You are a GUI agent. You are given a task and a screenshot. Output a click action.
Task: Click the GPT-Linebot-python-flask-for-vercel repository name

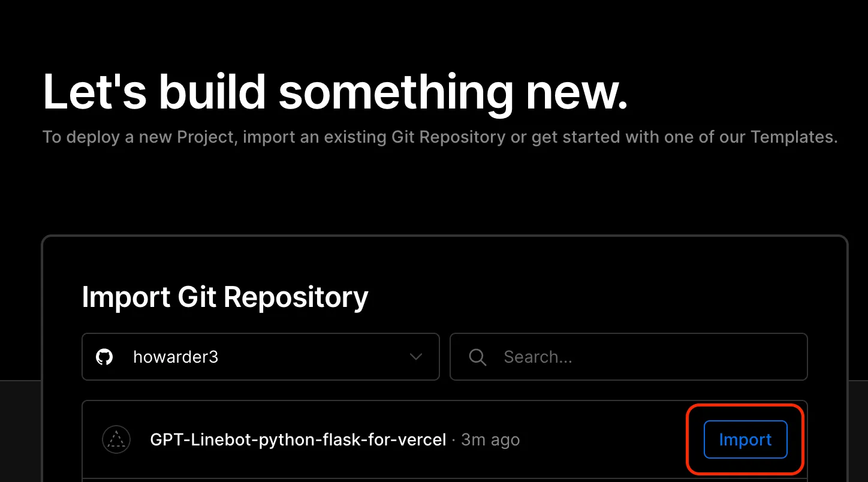pyautogui.click(x=298, y=440)
